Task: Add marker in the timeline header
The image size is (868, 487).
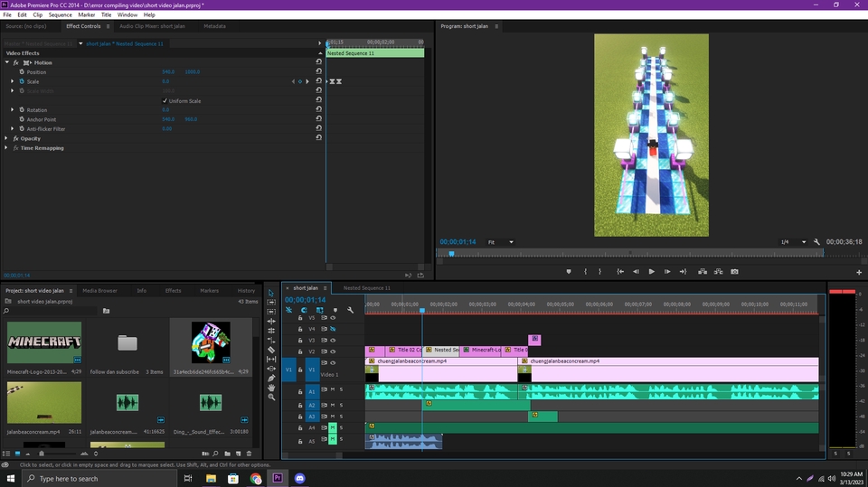Action: point(335,311)
